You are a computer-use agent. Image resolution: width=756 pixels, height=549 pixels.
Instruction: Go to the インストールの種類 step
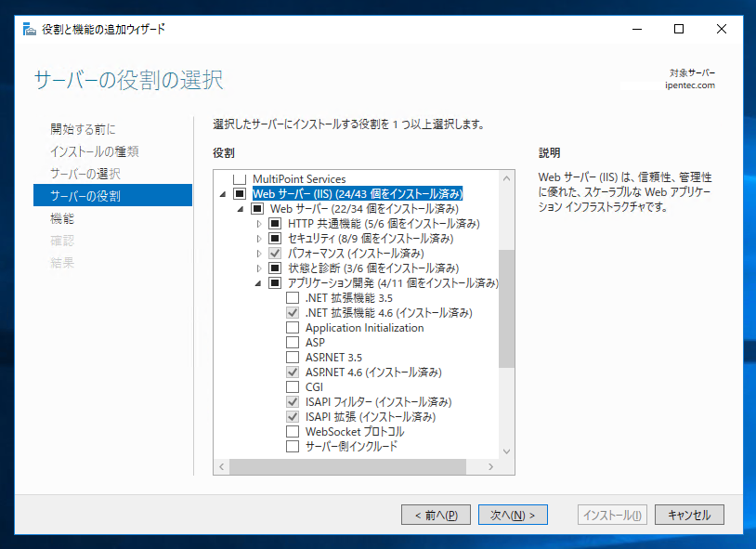coord(95,151)
